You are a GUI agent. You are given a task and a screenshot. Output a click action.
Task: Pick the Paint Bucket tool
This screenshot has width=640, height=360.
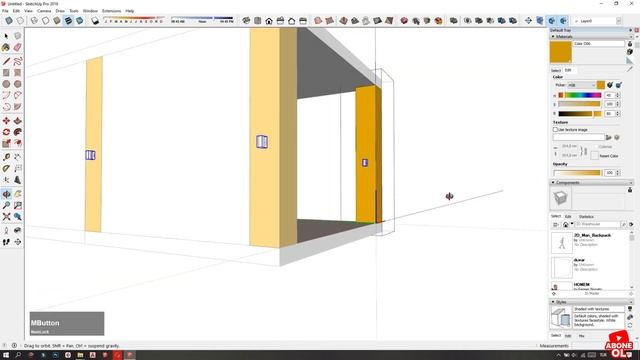[6, 48]
